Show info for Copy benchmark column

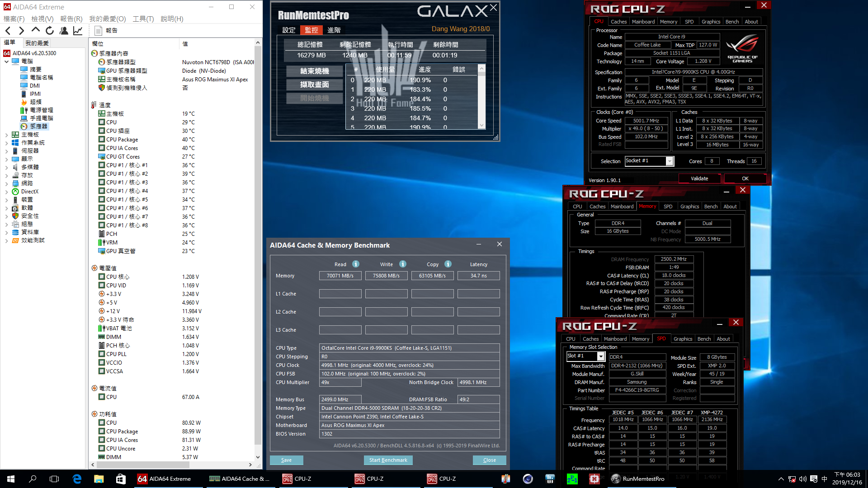pyautogui.click(x=448, y=264)
